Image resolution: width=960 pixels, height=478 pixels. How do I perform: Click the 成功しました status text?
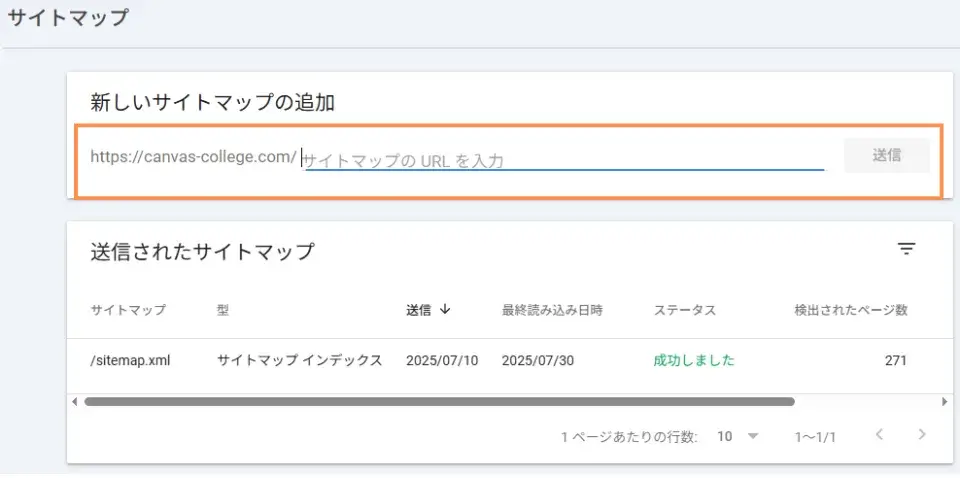(694, 360)
